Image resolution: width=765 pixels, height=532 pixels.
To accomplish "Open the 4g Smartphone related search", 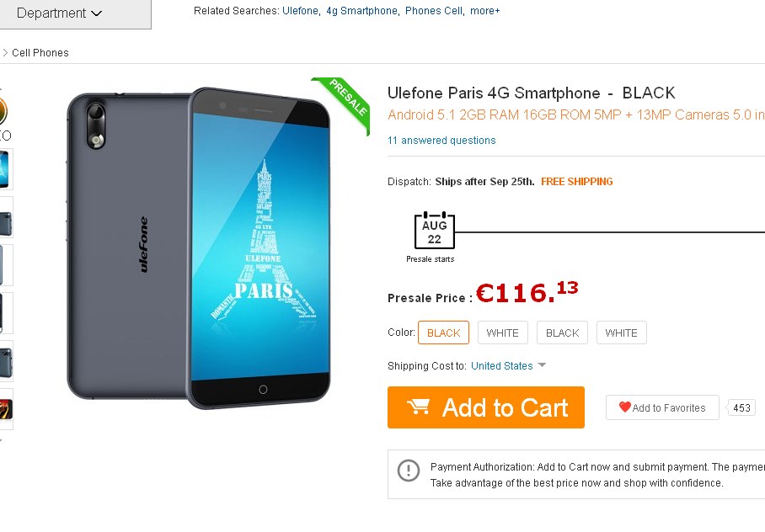I will [x=361, y=11].
